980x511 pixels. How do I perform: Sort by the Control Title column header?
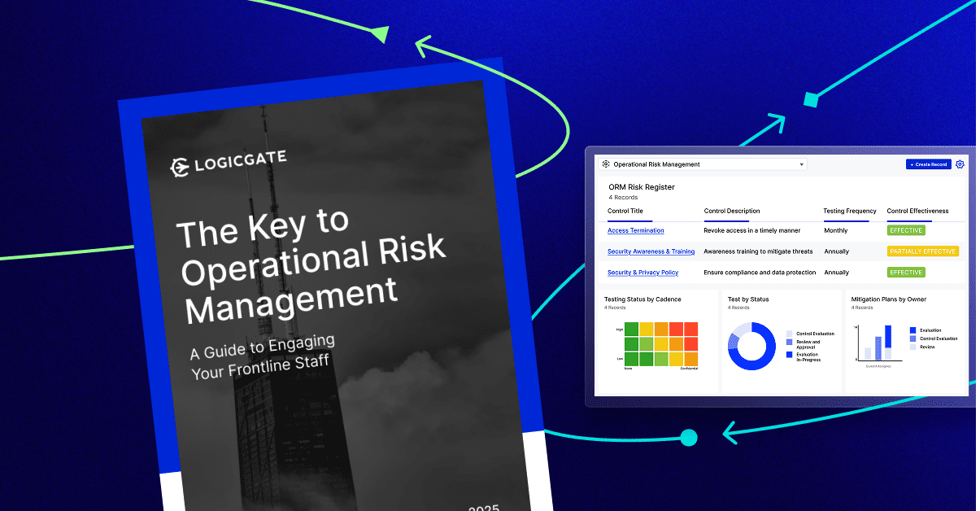[625, 211]
